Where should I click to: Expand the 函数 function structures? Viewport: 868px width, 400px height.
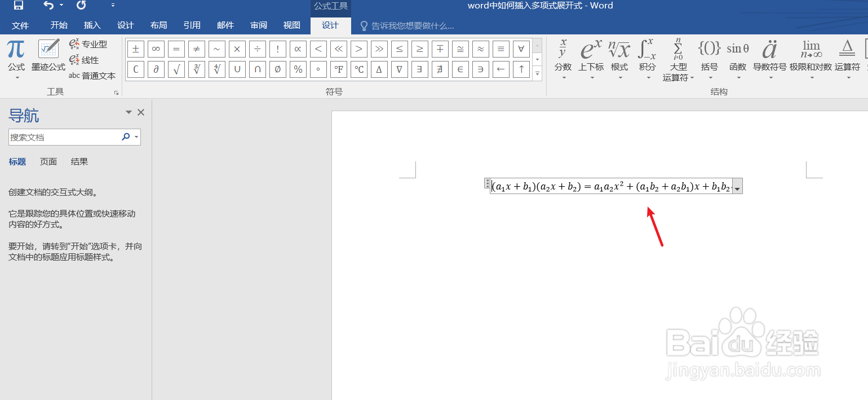[x=738, y=60]
